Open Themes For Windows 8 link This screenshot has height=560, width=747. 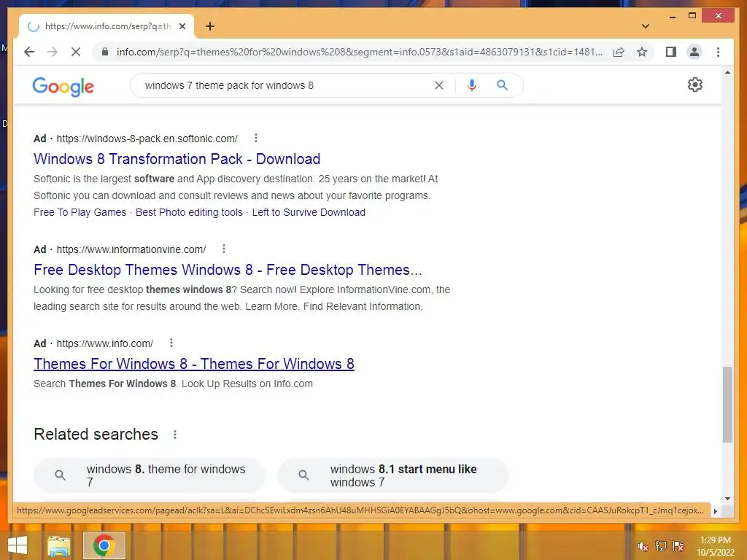[x=194, y=365]
